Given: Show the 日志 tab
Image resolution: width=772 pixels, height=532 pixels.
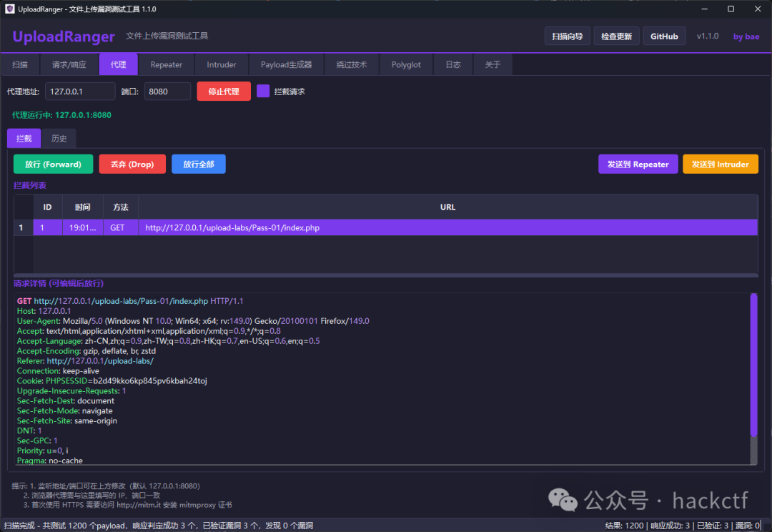Looking at the screenshot, I should click(x=453, y=64).
